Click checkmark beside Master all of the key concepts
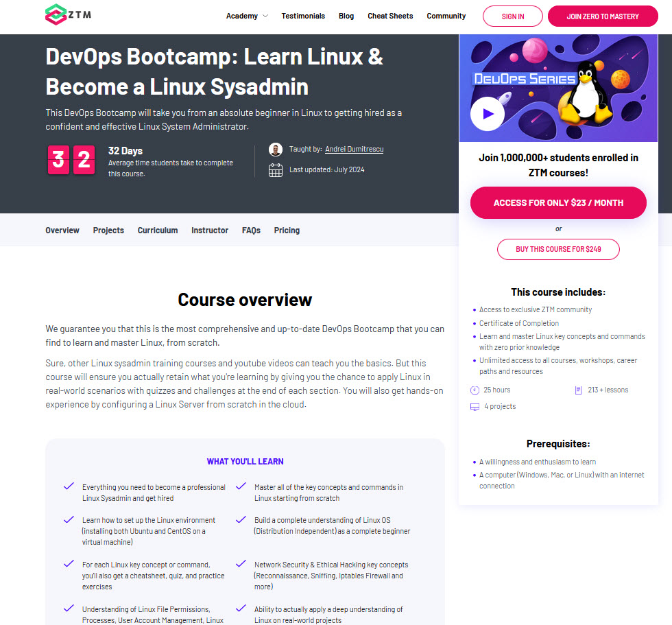The width and height of the screenshot is (672, 625). (x=241, y=486)
